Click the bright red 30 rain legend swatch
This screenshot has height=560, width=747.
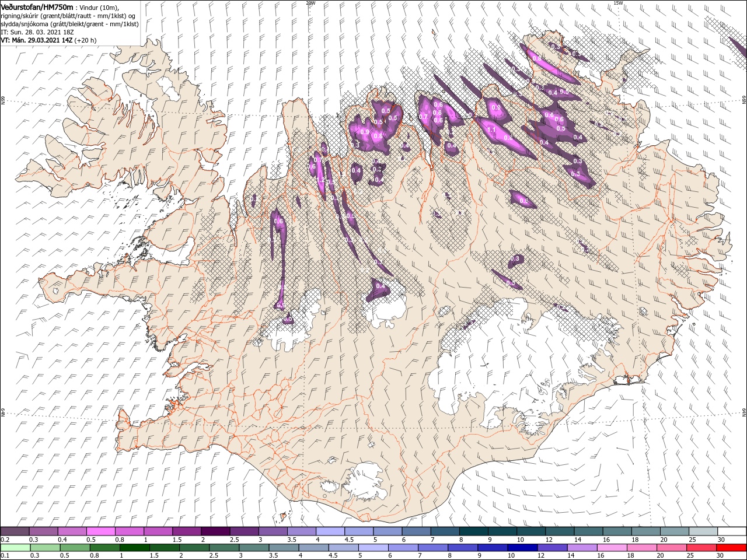(731, 548)
